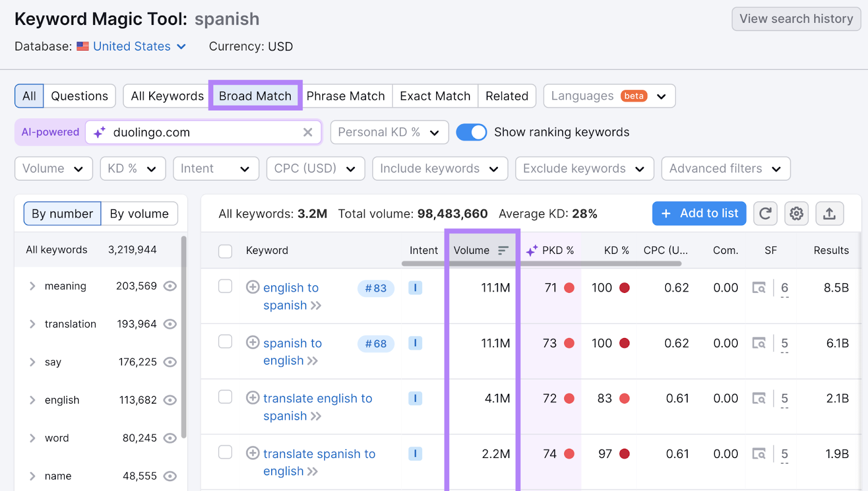Screen dimensions: 868x491
Task: Click the "By volume" sidebar option
Action: 139,213
